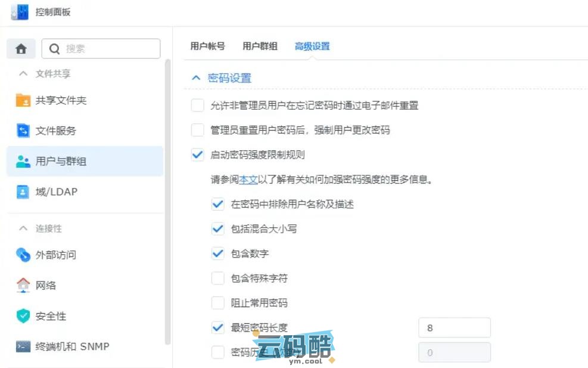Enable 允许非管理员用户通过电子邮件重置 checkbox
Screen dimensions: 588x368
197,106
